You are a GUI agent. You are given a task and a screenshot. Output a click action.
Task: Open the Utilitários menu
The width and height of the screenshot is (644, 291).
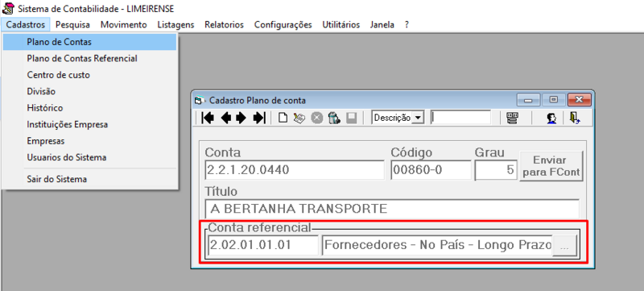[x=341, y=25]
